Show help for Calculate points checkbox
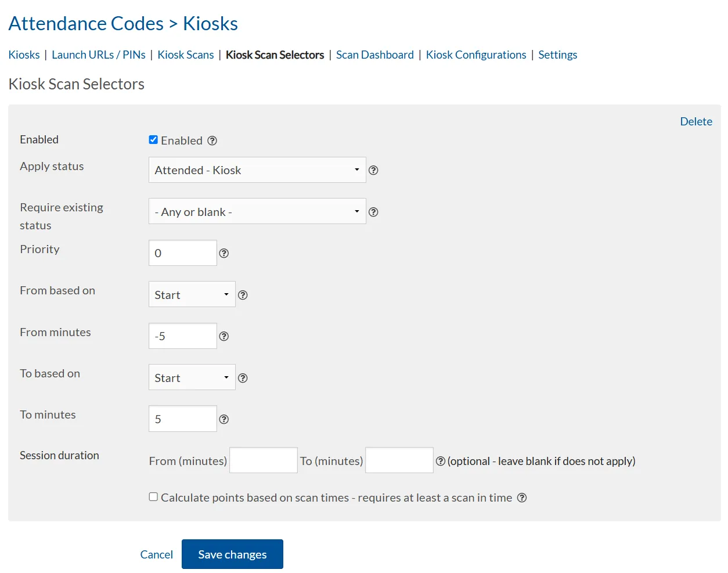Viewport: 728px width, 573px height. [x=522, y=498]
